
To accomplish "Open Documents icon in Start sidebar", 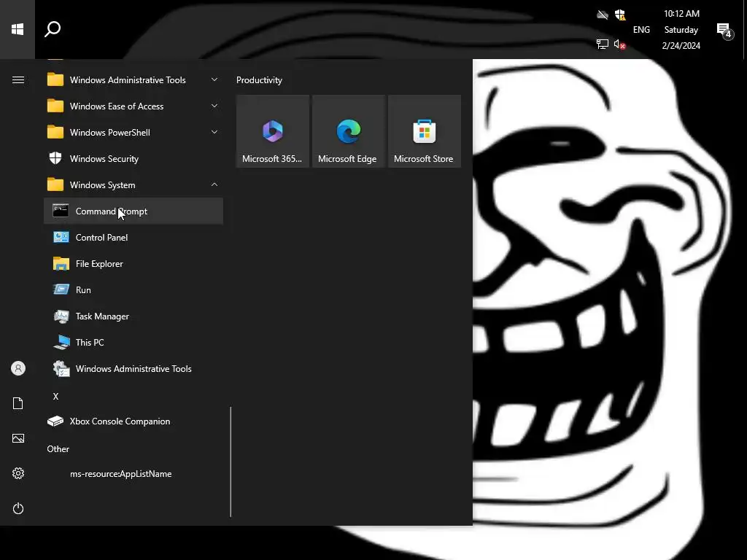I will [x=18, y=403].
